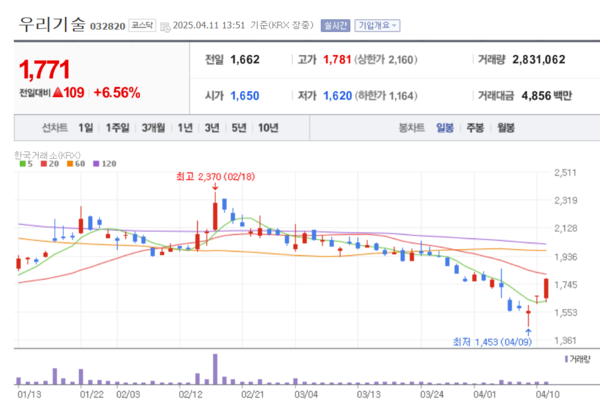Click the 2,511 price axis label
600x408 pixels.
pos(566,173)
